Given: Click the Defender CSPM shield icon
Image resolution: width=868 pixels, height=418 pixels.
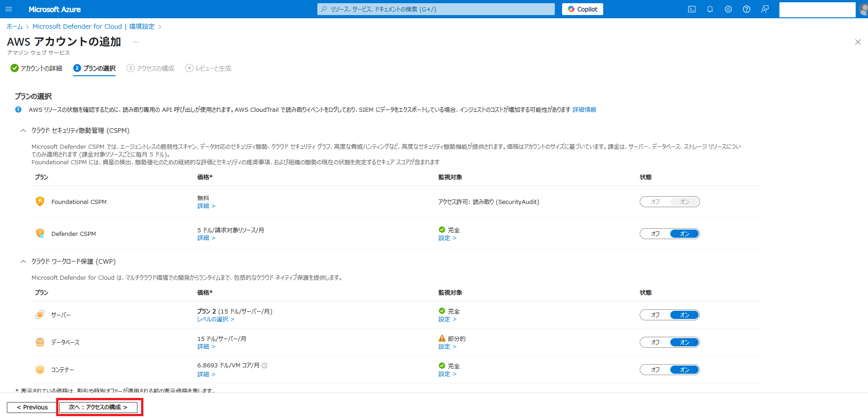Looking at the screenshot, I should tap(40, 233).
